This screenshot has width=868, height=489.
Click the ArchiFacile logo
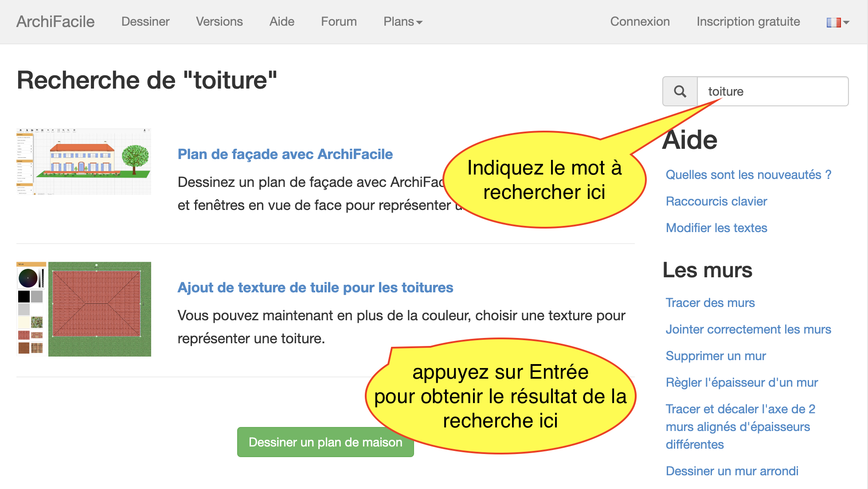(55, 22)
